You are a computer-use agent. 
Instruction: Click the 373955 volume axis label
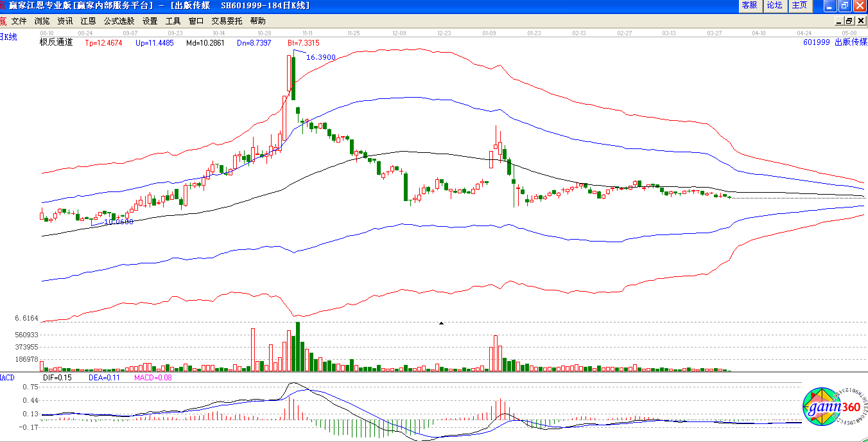point(27,347)
